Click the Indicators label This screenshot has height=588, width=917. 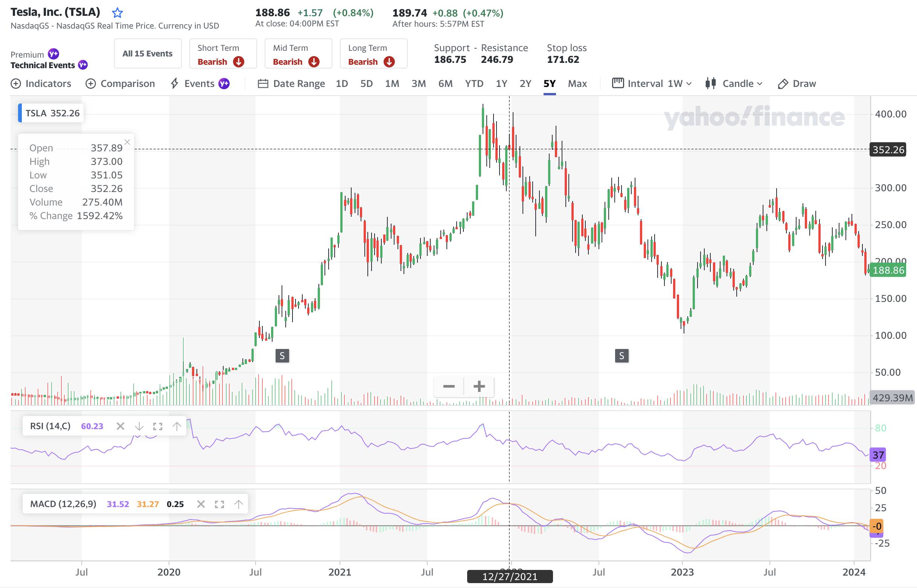[x=48, y=84]
